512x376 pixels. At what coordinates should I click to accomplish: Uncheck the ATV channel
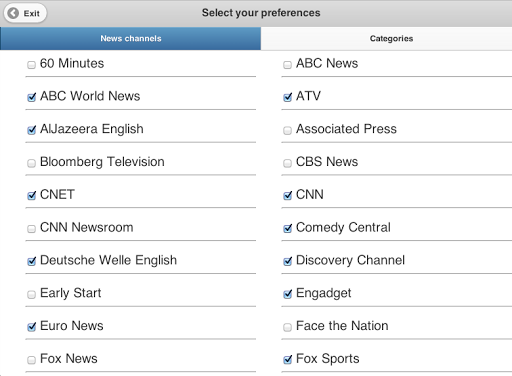click(x=287, y=97)
